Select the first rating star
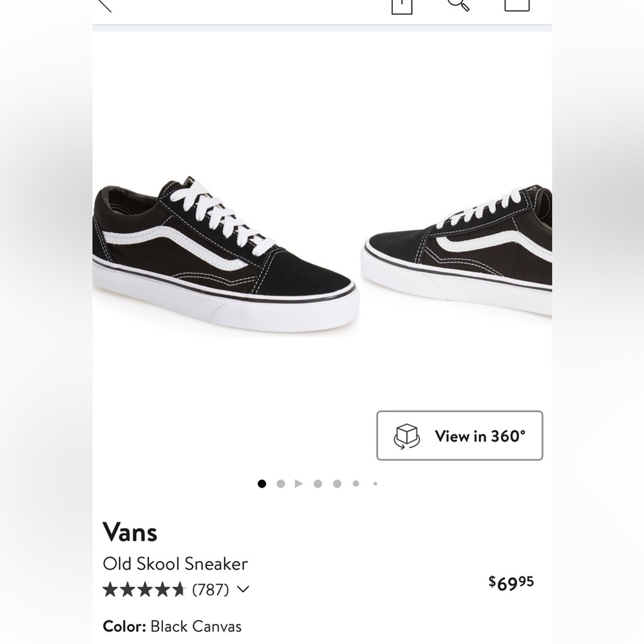Viewport: 644px width, 644px height. [111, 588]
